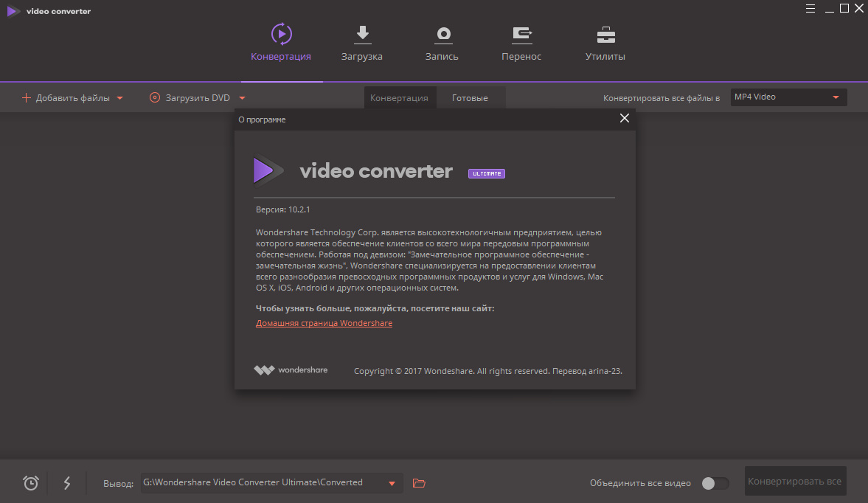
Task: Click the Загрузить DVD disc button
Action: [190, 98]
